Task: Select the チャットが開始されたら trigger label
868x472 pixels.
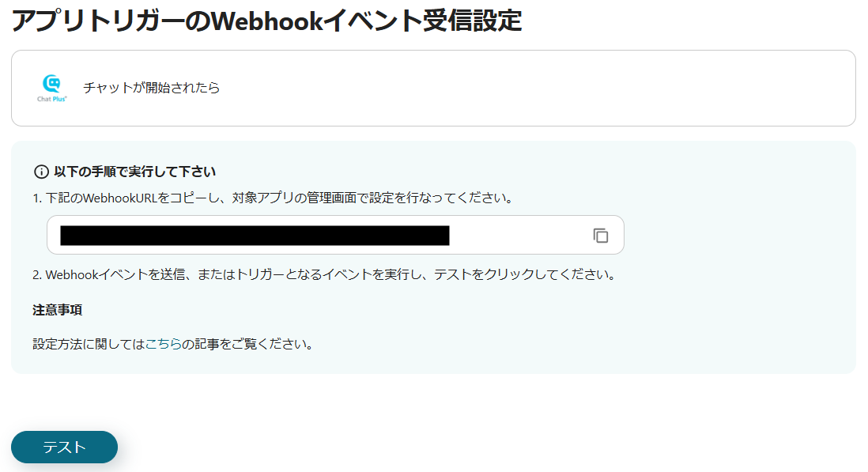Action: click(151, 88)
